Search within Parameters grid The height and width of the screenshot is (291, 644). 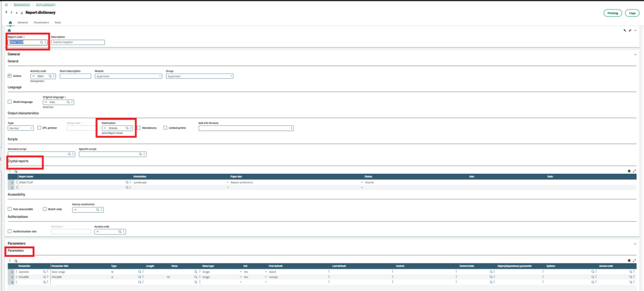click(16, 261)
